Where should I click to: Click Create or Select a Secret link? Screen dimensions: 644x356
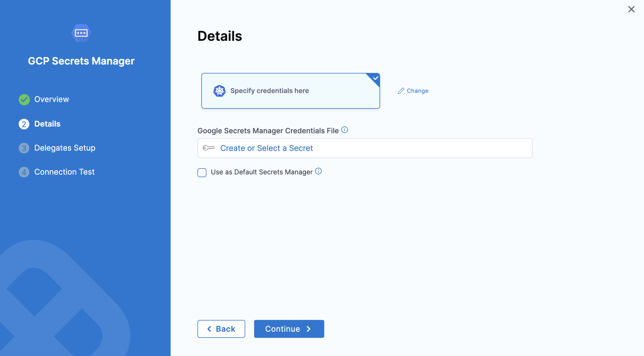point(266,148)
